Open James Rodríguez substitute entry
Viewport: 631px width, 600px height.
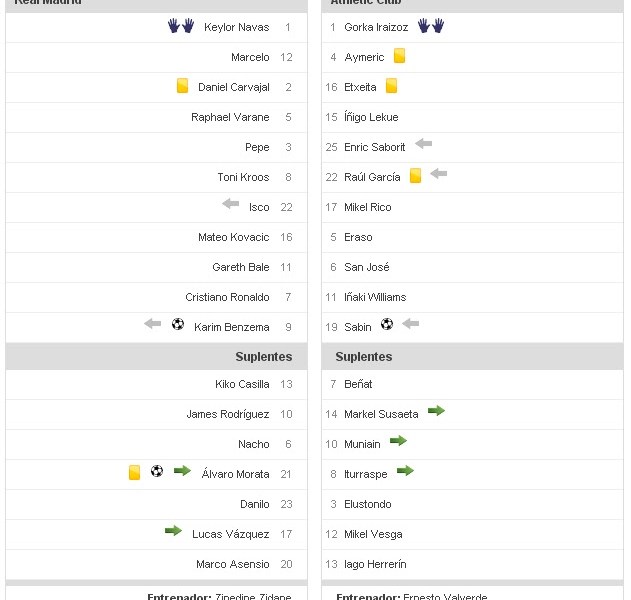click(x=227, y=414)
